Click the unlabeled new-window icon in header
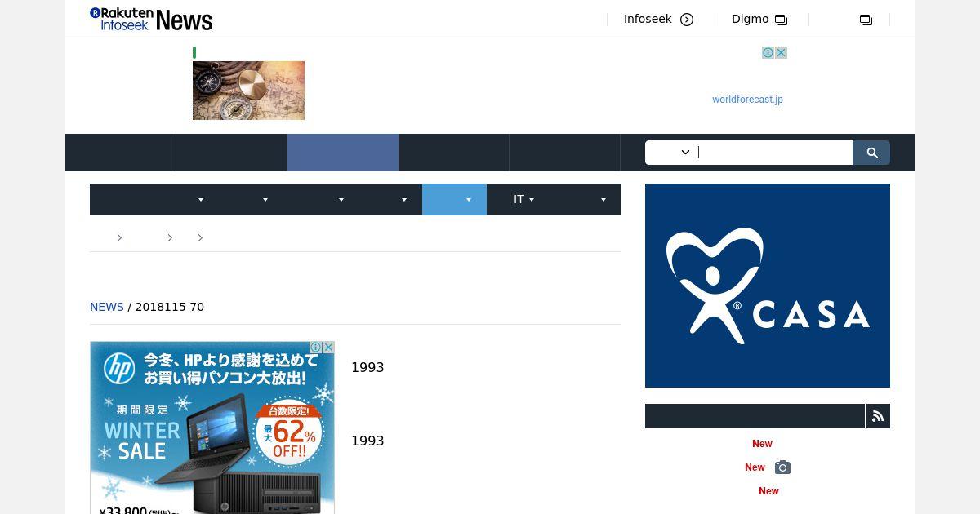The width and height of the screenshot is (980, 514). click(x=866, y=20)
